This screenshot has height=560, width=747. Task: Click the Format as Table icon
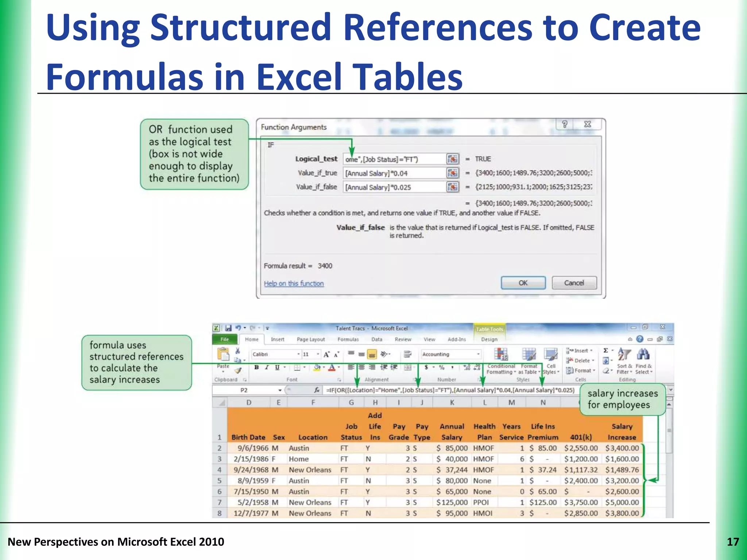tap(529, 354)
